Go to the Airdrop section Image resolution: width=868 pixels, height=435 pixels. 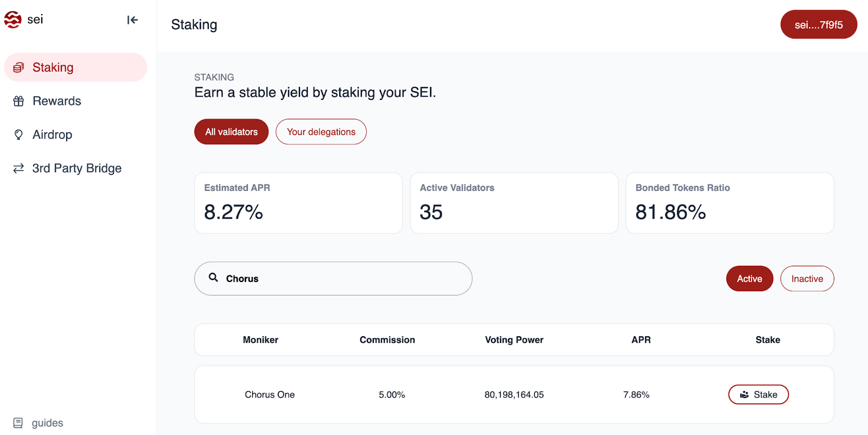pos(52,135)
